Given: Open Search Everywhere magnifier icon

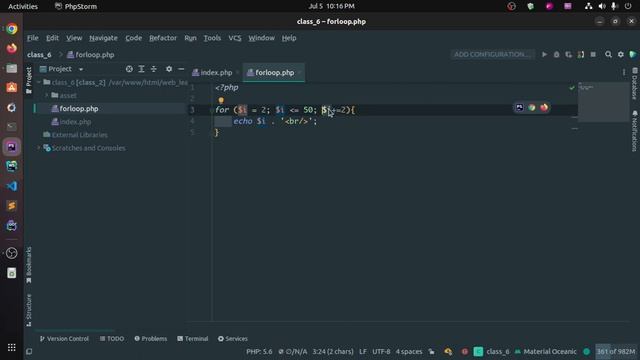Looking at the screenshot, I should coord(608,54).
